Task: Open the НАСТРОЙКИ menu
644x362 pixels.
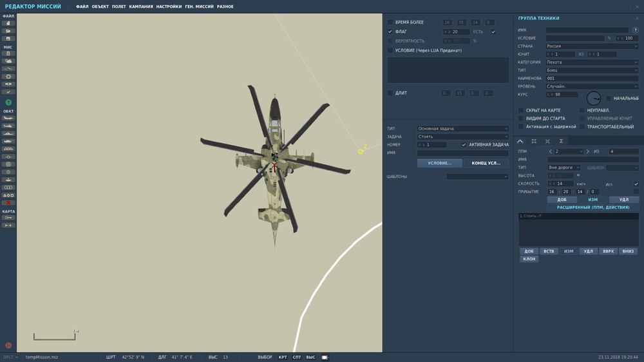Action: tap(169, 6)
